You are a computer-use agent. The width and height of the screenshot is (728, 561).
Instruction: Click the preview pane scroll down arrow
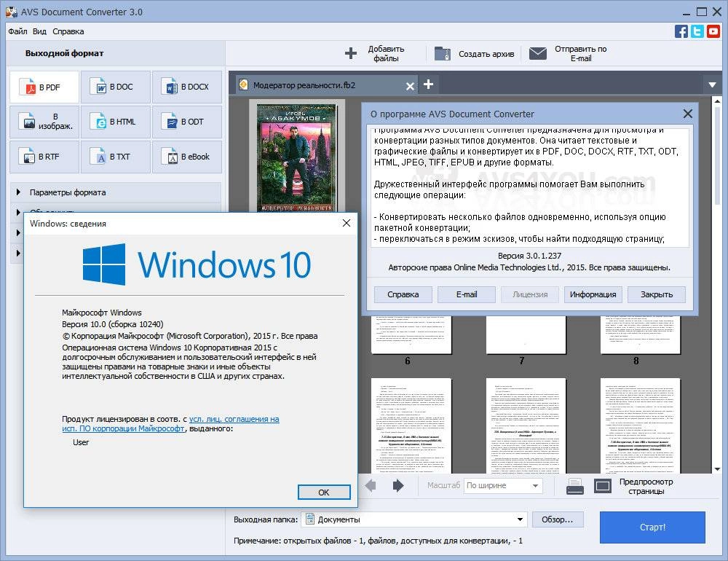717,468
